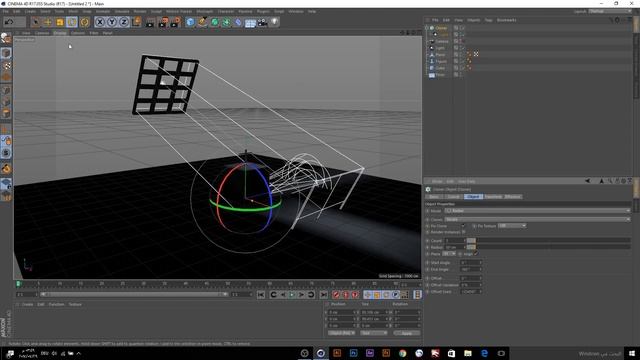Toggle the Snap magnet icon

point(6,168)
